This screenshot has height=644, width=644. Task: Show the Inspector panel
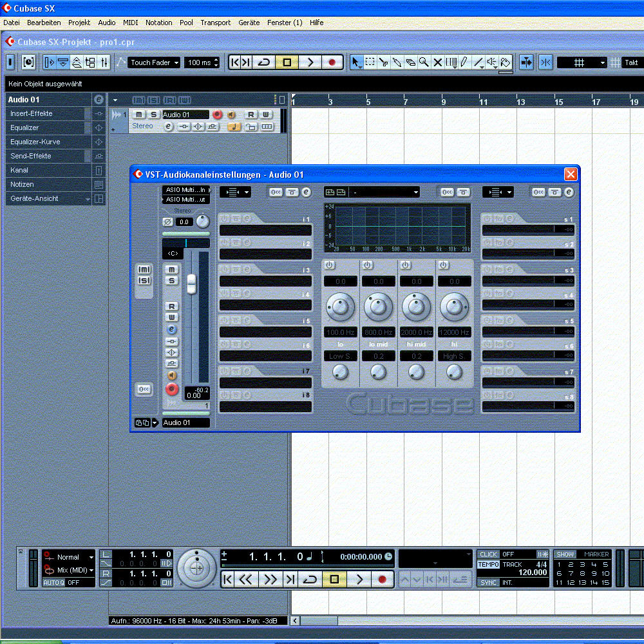(x=50, y=62)
